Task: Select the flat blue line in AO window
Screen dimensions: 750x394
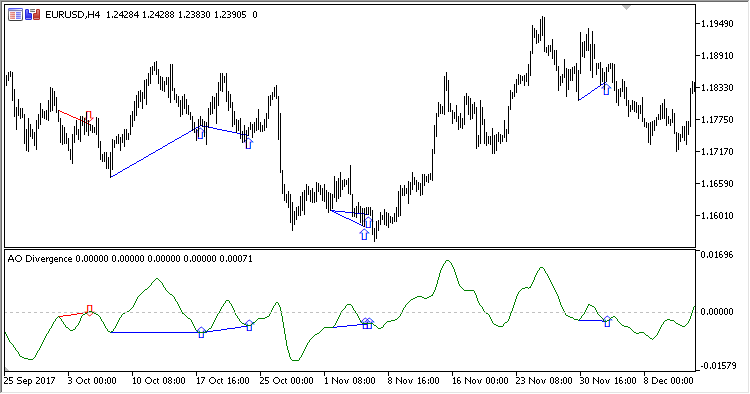Action: click(x=156, y=332)
